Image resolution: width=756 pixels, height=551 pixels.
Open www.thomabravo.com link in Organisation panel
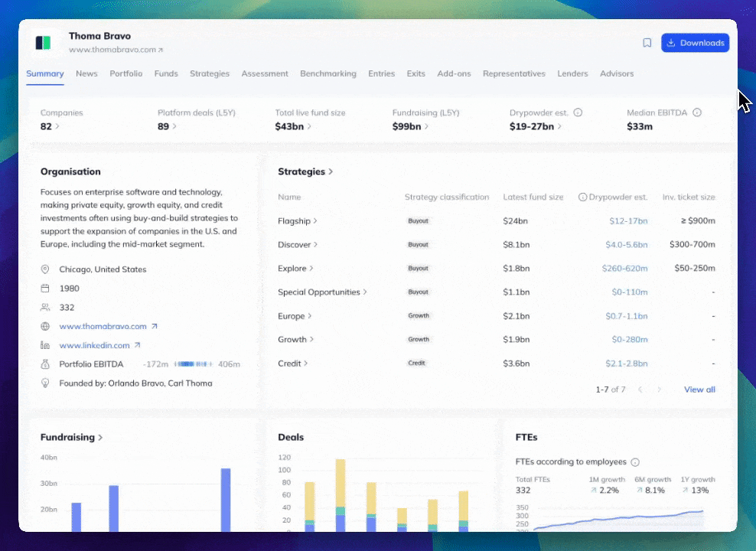(x=103, y=326)
